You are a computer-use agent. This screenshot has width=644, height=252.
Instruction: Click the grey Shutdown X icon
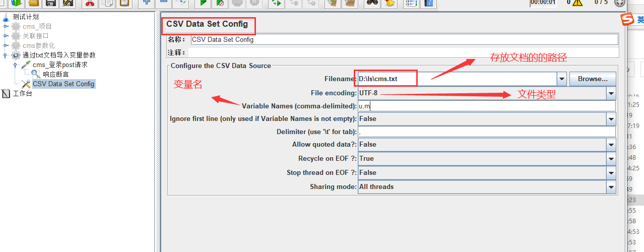coord(254,3)
